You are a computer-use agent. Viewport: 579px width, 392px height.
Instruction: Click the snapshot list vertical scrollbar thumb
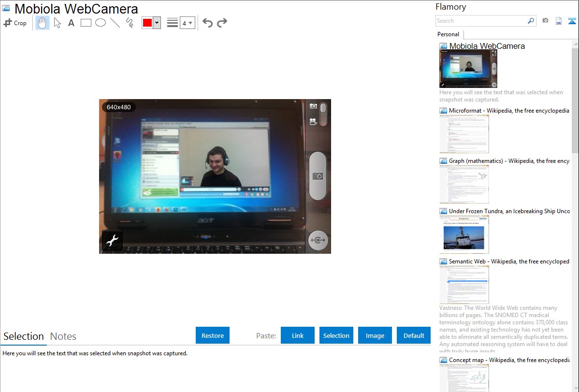click(575, 100)
